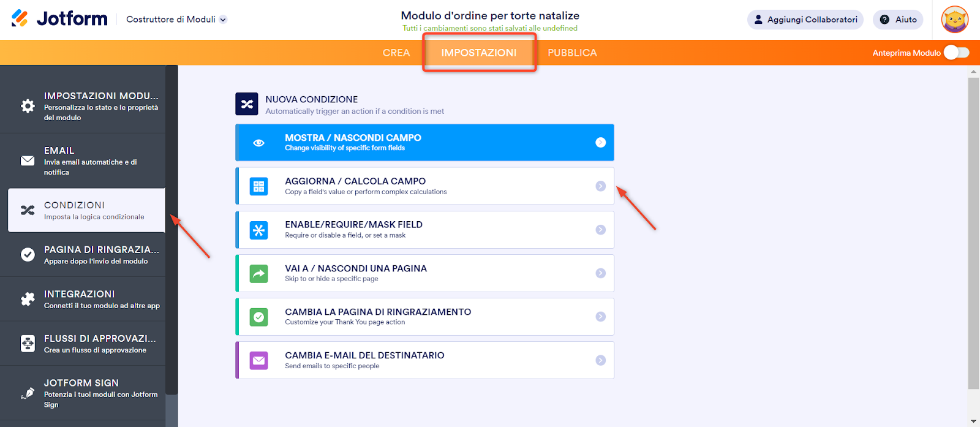
Task: Switch to the PUBBLICA tab
Action: (x=572, y=53)
